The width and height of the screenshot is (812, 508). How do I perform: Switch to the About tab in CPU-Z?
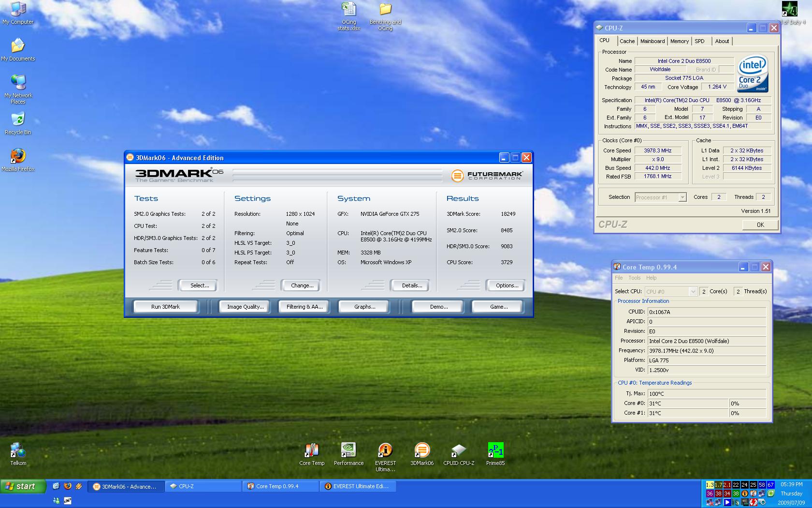(x=722, y=41)
